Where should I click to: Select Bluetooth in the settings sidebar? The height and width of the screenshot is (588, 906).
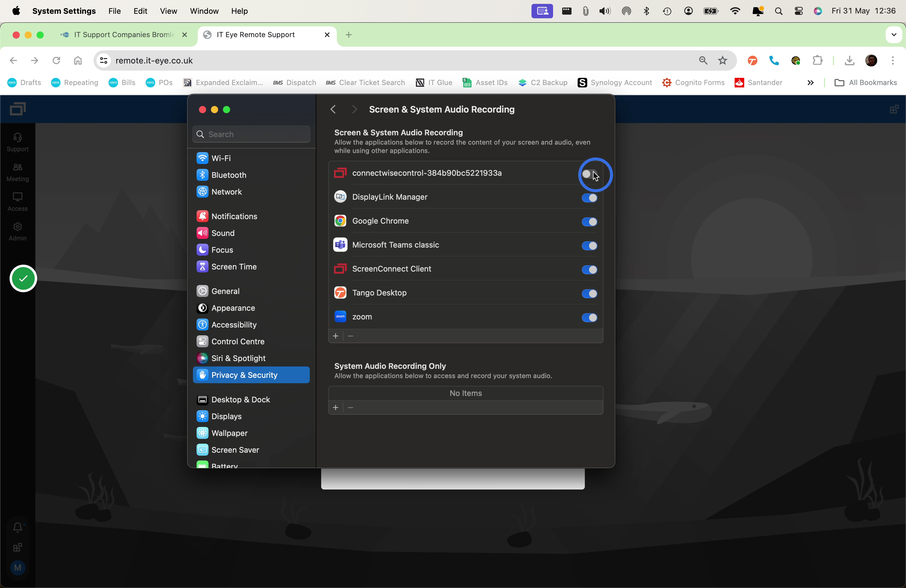(251, 175)
